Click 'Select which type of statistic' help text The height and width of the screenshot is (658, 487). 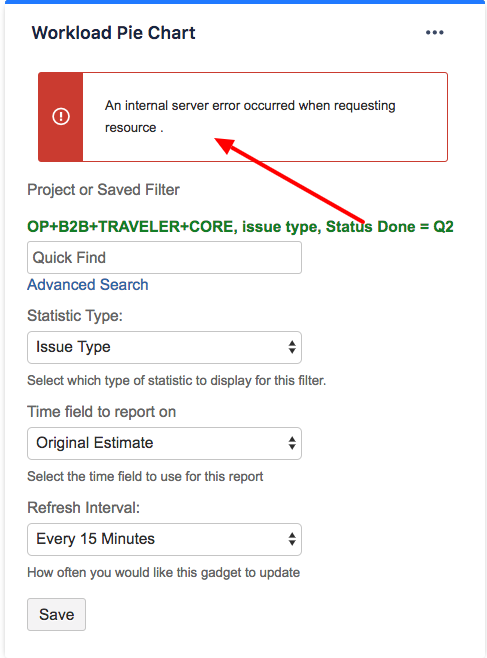[177, 381]
